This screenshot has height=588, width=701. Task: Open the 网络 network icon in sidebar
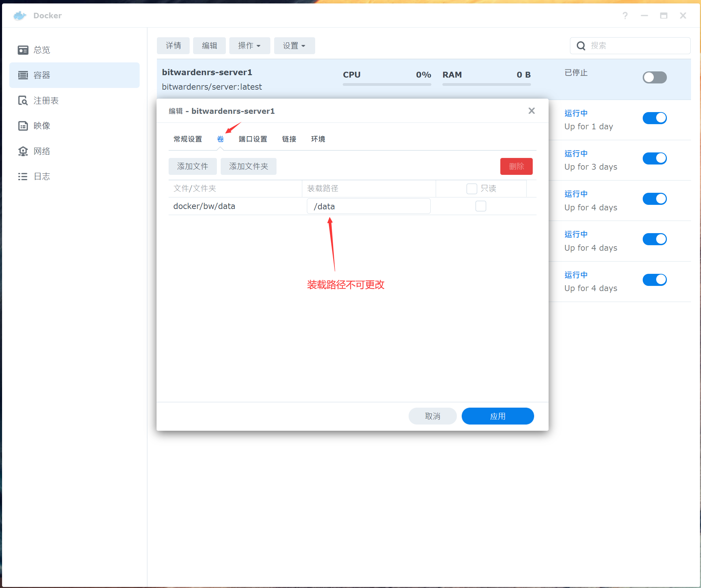pyautogui.click(x=23, y=151)
